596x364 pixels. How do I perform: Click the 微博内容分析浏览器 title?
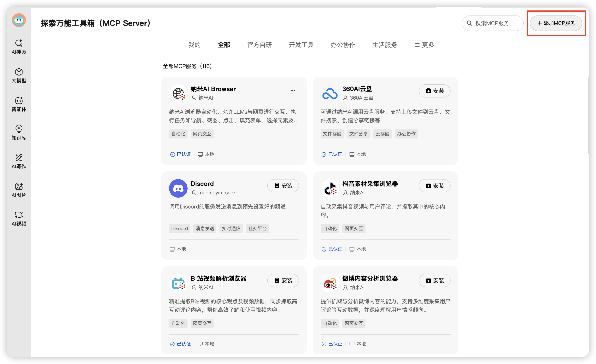[370, 279]
